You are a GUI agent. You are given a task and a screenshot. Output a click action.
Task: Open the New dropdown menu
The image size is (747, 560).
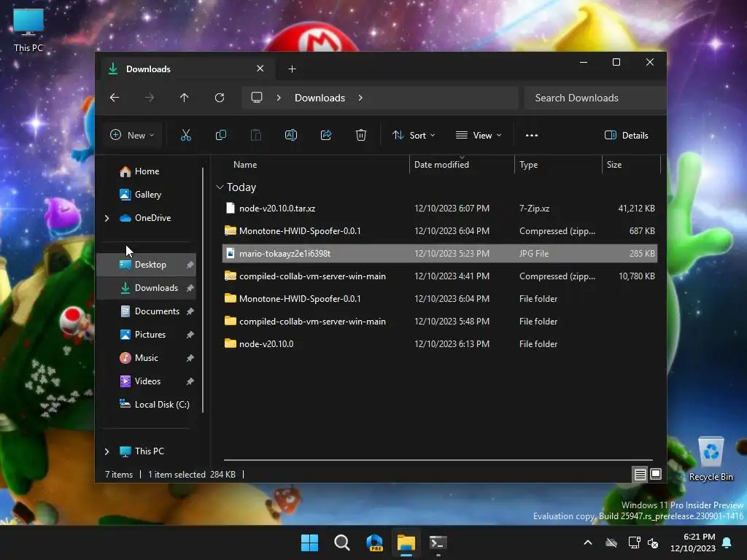(x=132, y=135)
